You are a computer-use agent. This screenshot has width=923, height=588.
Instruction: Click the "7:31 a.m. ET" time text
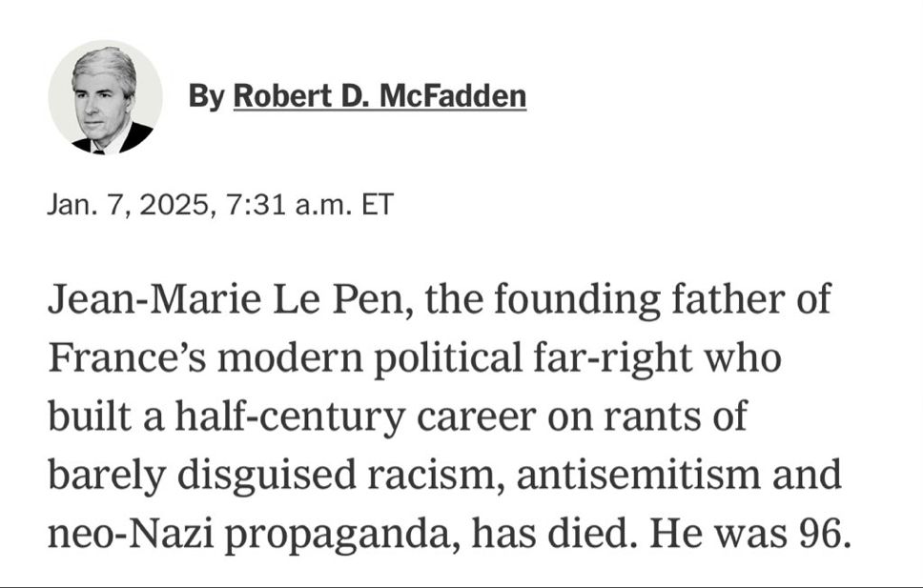pos(309,205)
